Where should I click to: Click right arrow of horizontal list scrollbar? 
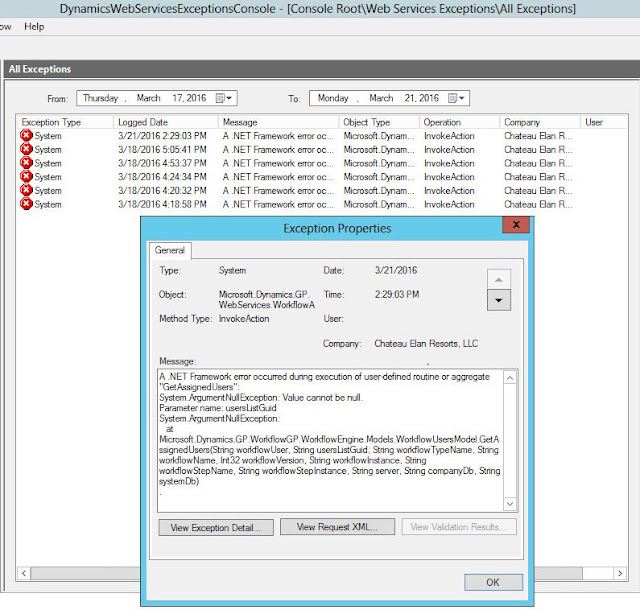[620, 573]
